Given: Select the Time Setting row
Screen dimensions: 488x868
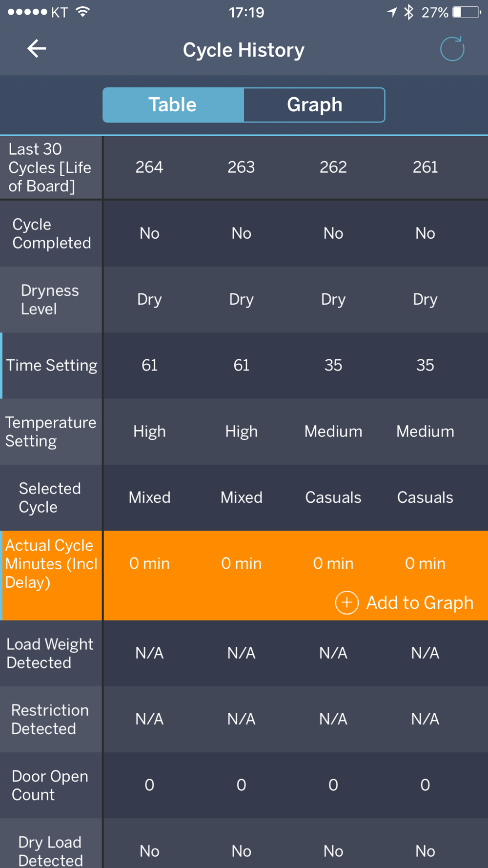Looking at the screenshot, I should pyautogui.click(x=244, y=366).
